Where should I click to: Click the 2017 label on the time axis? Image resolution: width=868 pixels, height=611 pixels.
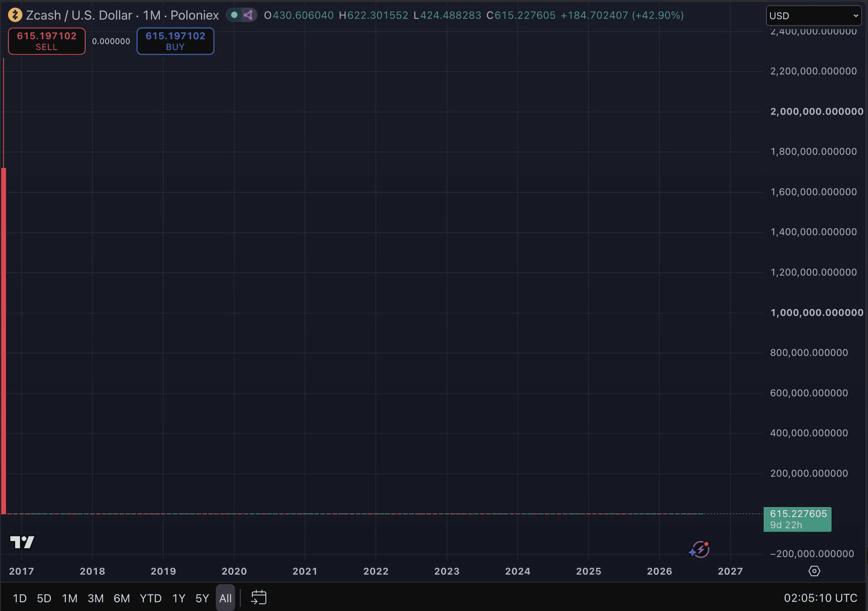[22, 571]
